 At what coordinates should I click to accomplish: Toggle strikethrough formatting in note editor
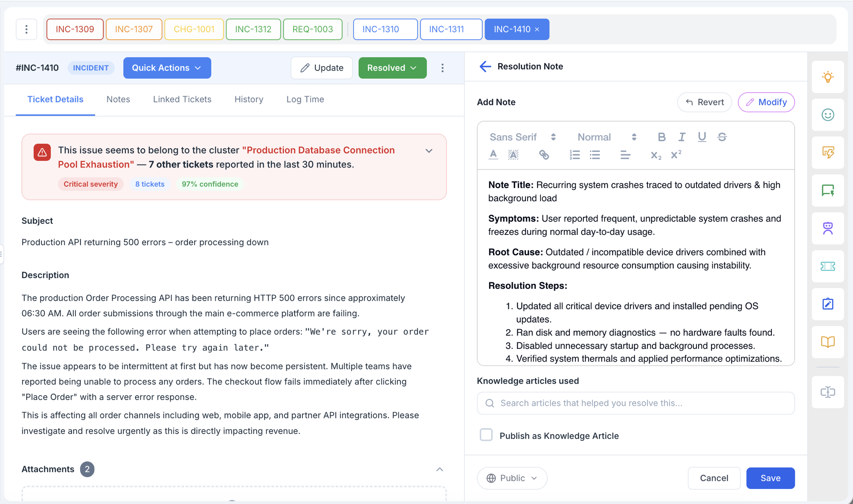pyautogui.click(x=722, y=137)
